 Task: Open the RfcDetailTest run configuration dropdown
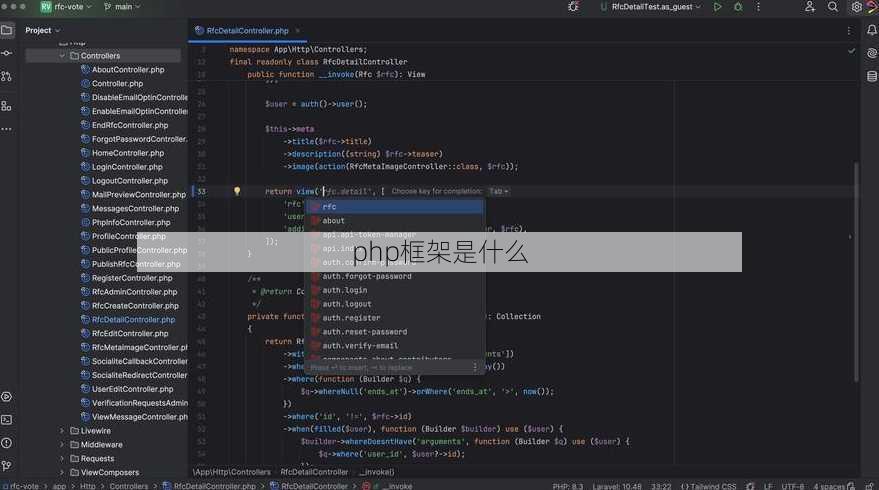coord(650,7)
